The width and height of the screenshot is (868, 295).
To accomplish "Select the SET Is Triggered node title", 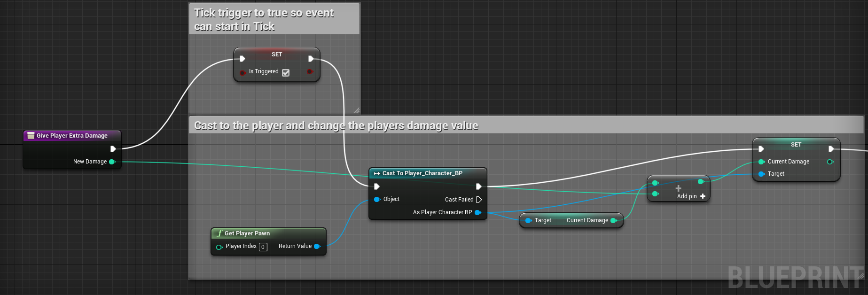I will pyautogui.click(x=277, y=54).
